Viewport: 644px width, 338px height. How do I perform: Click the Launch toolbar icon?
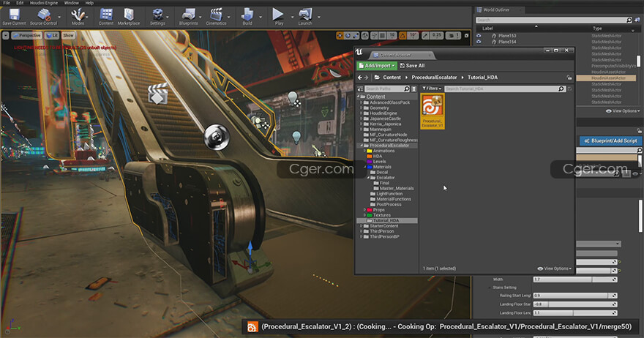coord(304,17)
